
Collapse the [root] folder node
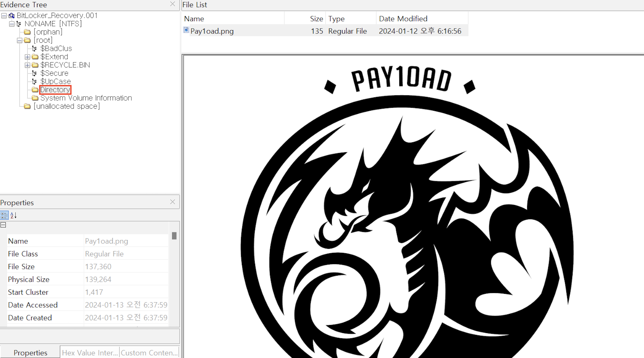pyautogui.click(x=19, y=40)
